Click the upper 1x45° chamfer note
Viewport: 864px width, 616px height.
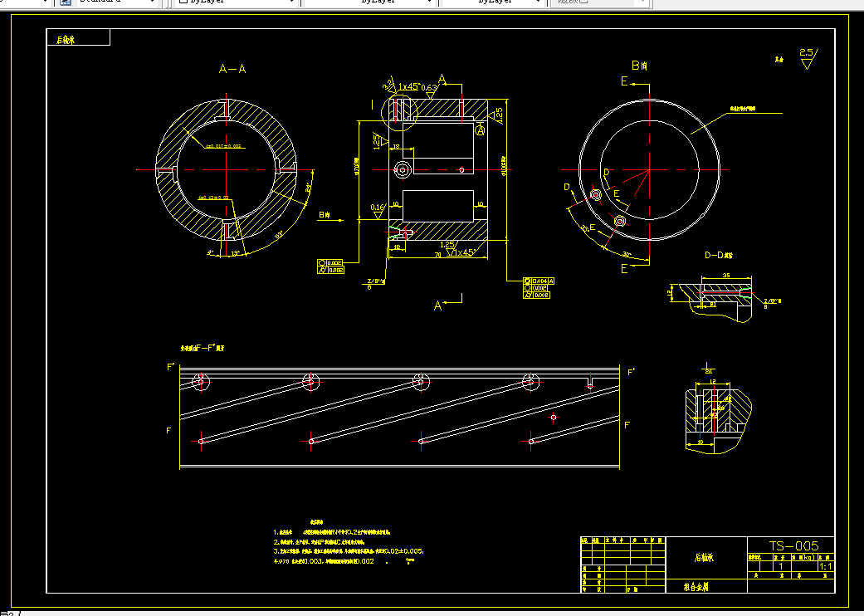[409, 86]
